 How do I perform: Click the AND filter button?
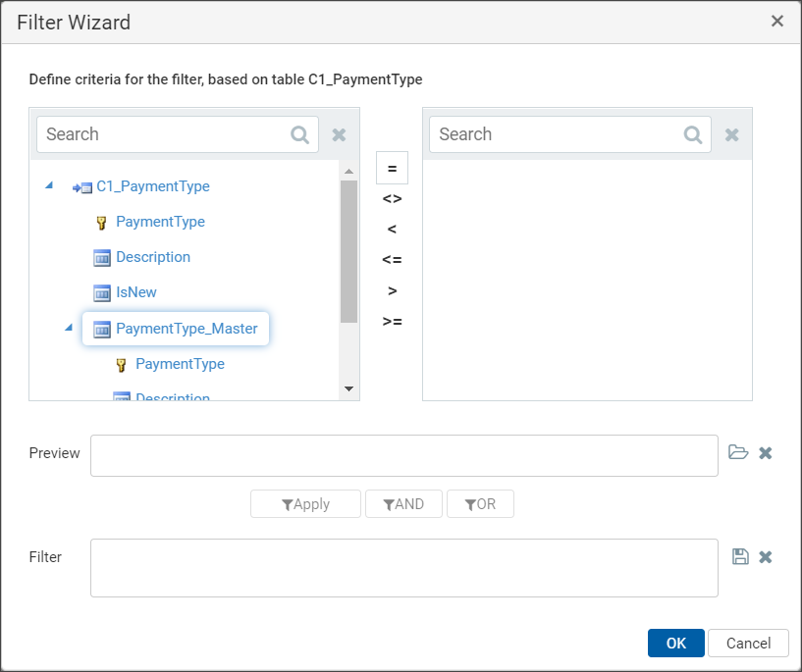[x=403, y=504]
